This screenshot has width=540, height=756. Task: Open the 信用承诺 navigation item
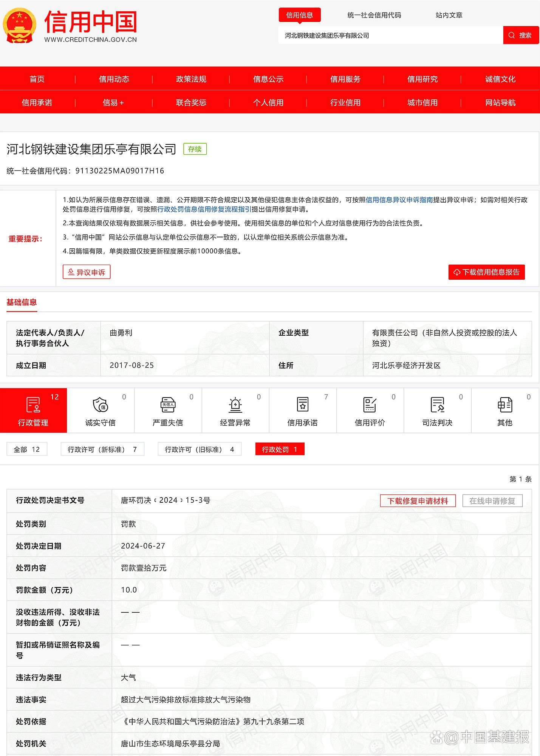pyautogui.click(x=37, y=102)
